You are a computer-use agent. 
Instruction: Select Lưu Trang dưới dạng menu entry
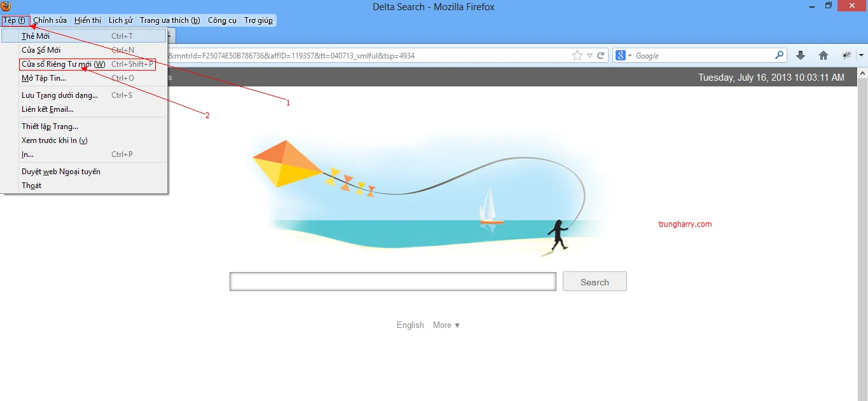click(x=60, y=95)
